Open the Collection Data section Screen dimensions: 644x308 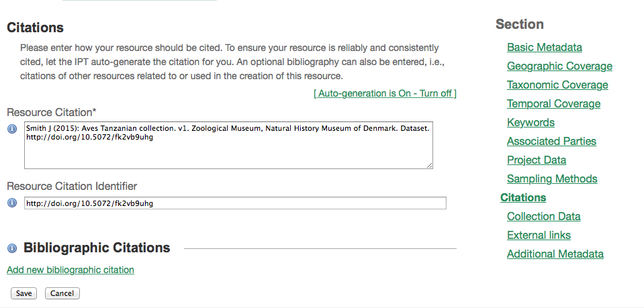(x=544, y=217)
